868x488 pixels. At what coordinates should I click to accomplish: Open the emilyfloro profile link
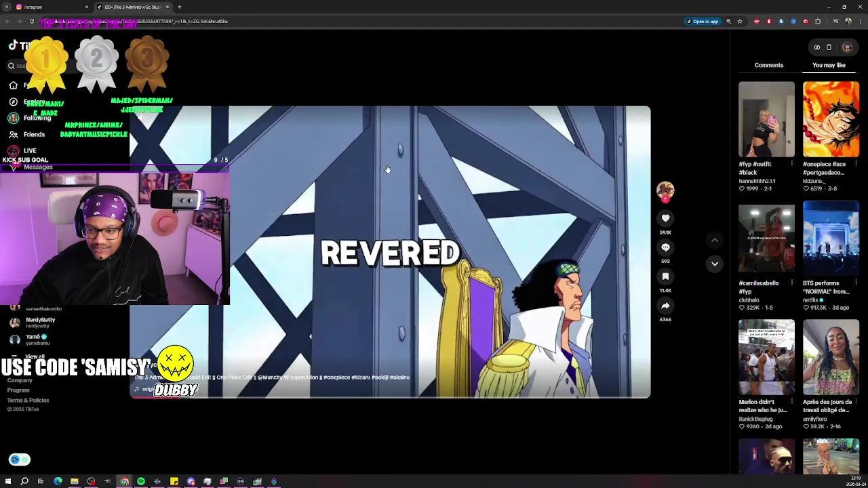815,419
